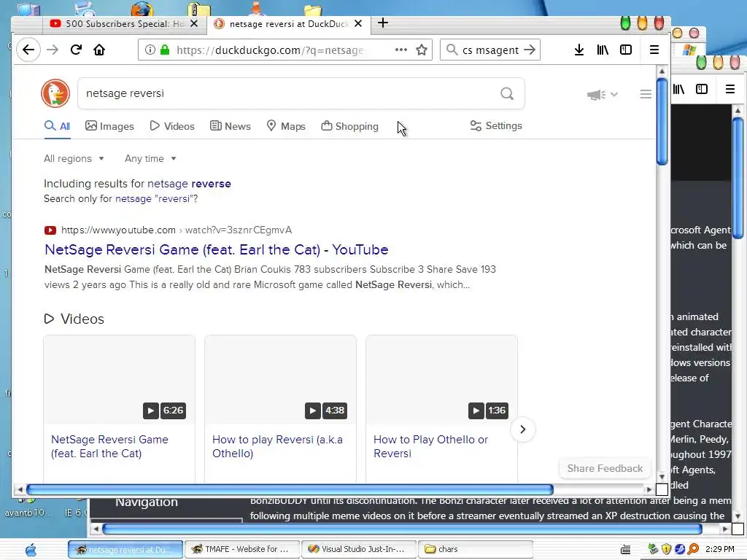The width and height of the screenshot is (747, 560).
Task: Click front window horizontal scrollbar thumb
Action: click(x=290, y=489)
